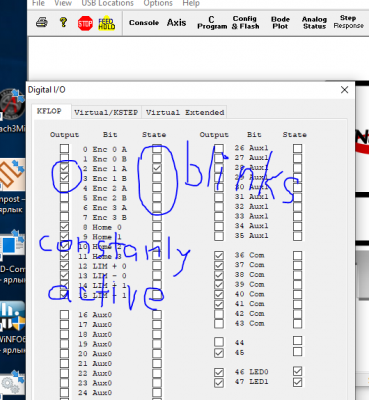Viewport: 369px width, 400px height.
Task: Open the Bode Plot screen
Action: point(280,22)
